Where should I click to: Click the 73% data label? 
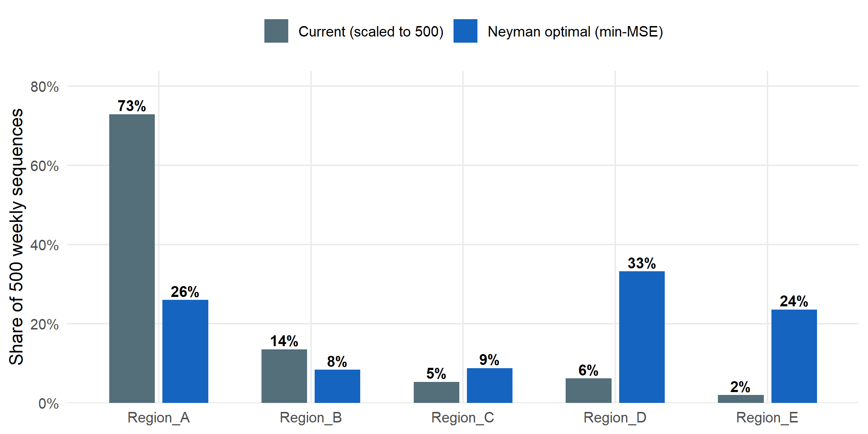point(132,106)
